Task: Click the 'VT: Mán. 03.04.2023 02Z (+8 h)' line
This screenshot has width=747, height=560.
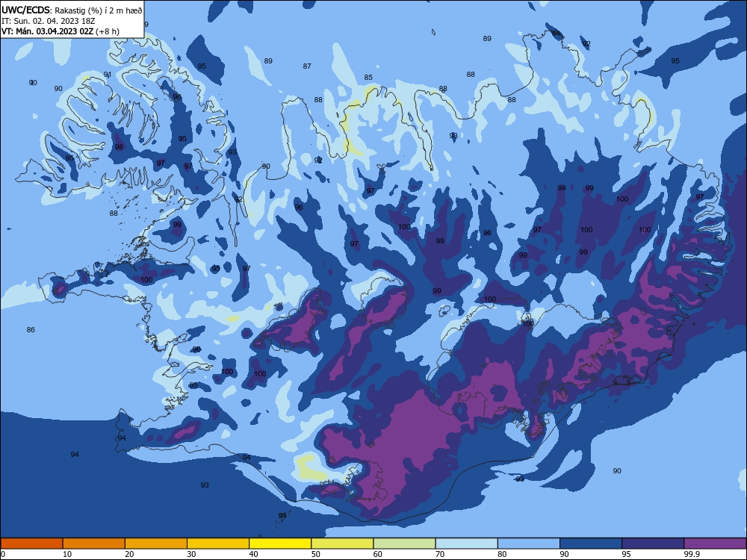Action: pos(61,31)
